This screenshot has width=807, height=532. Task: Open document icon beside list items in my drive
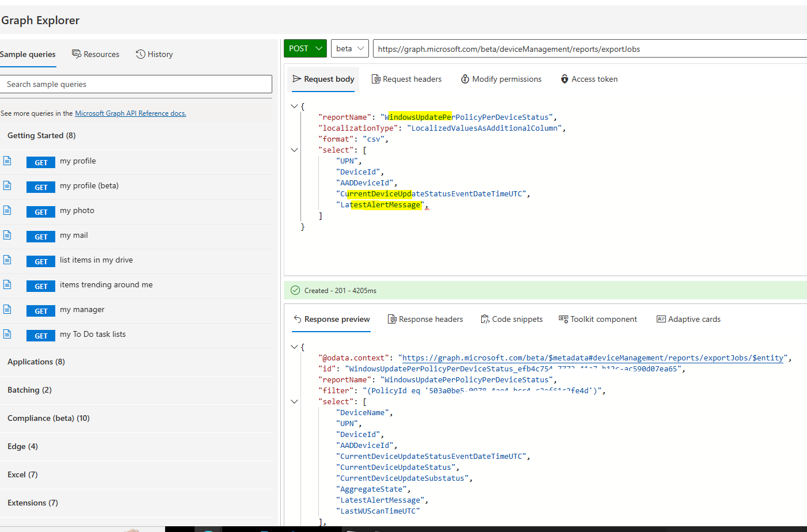click(x=7, y=260)
